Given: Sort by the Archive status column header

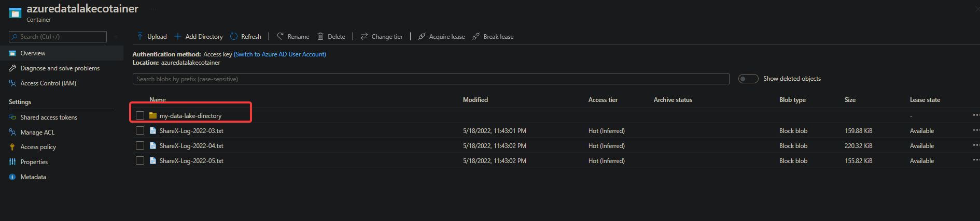Looking at the screenshot, I should click(x=673, y=100).
